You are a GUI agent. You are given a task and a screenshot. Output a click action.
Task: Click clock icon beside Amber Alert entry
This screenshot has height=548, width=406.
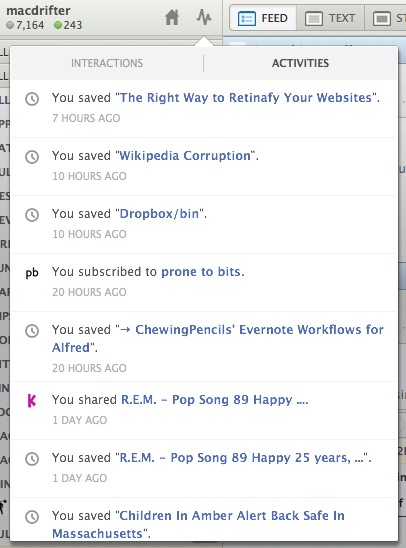pyautogui.click(x=32, y=517)
